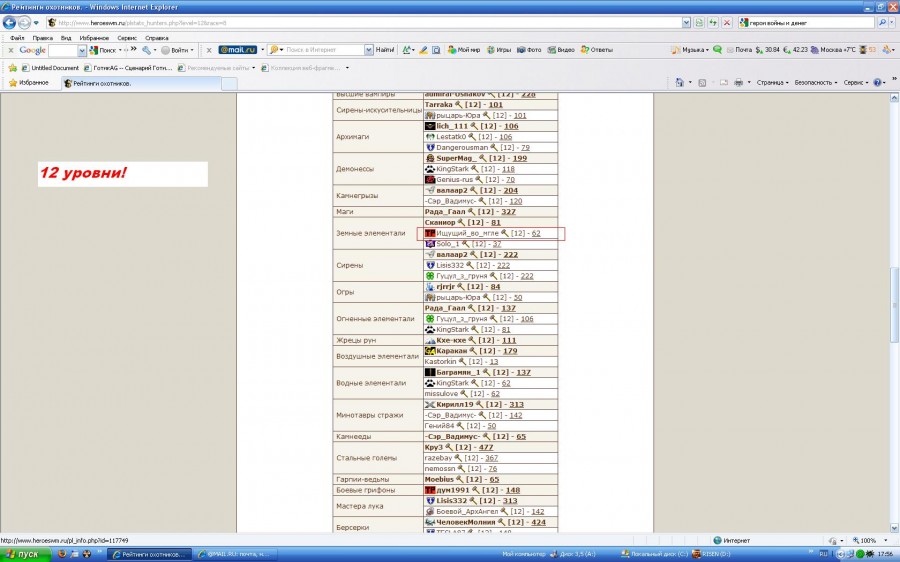This screenshot has width=900, height=562.
Task: Open the Безопасность command bar menu
Action: click(x=816, y=83)
